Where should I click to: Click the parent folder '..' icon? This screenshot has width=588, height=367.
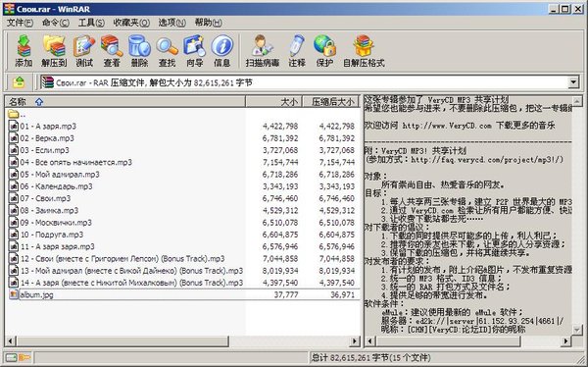(14, 114)
